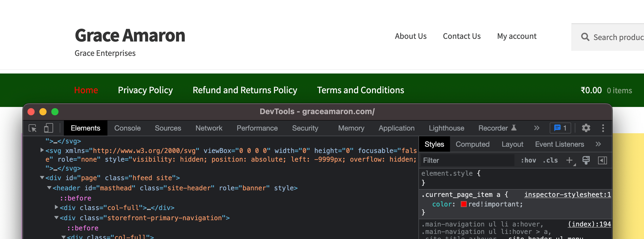Image resolution: width=644 pixels, height=239 pixels.
Task: Show more Styles sidebar tabs
Action: pos(598,144)
